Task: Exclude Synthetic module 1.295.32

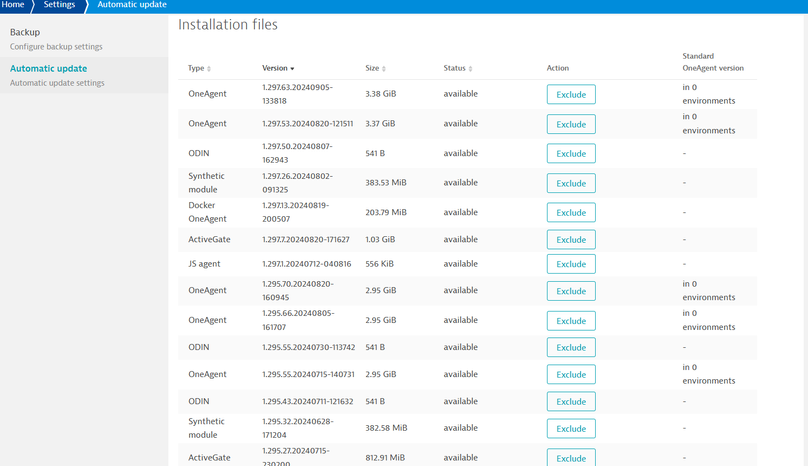Action: coord(571,428)
